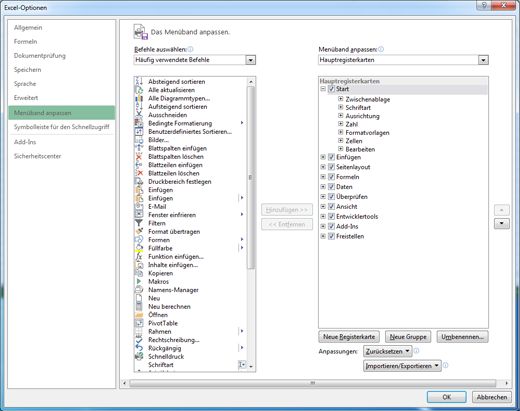Select the Aufsteigend sortieren icon
The width and height of the screenshot is (520, 411).
139,106
